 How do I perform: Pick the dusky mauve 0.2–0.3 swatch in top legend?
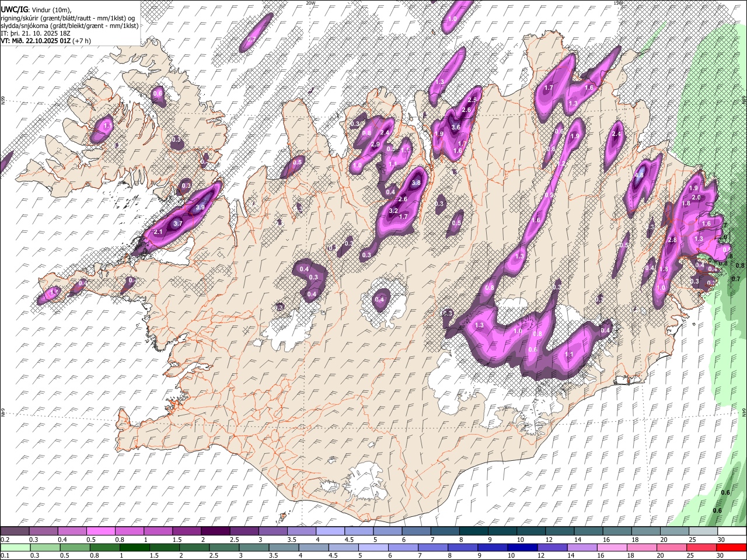(x=15, y=531)
